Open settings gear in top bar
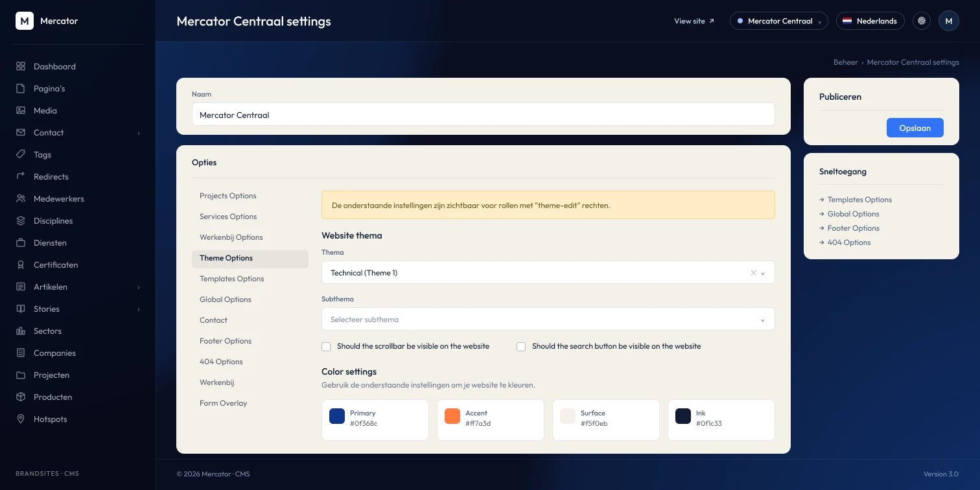 922,21
